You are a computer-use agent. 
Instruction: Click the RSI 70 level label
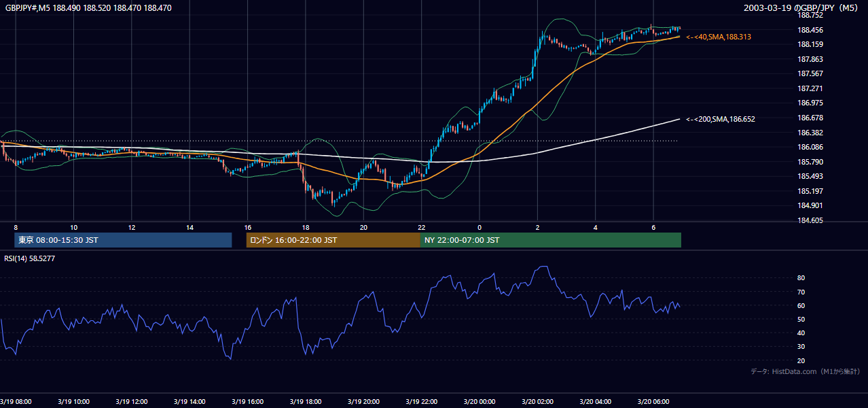(801, 292)
